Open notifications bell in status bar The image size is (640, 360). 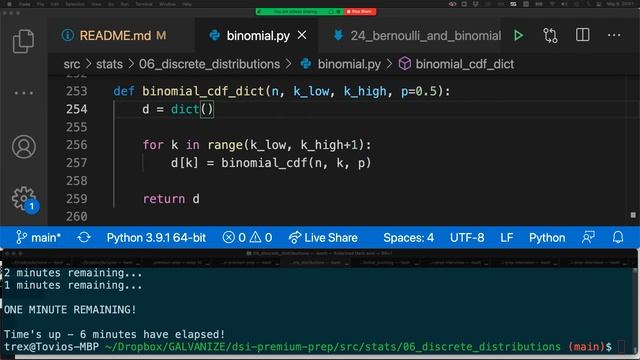618,238
